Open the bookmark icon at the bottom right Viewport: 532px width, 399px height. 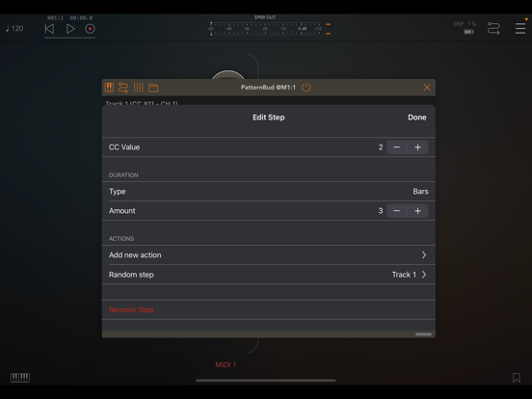coord(517,378)
